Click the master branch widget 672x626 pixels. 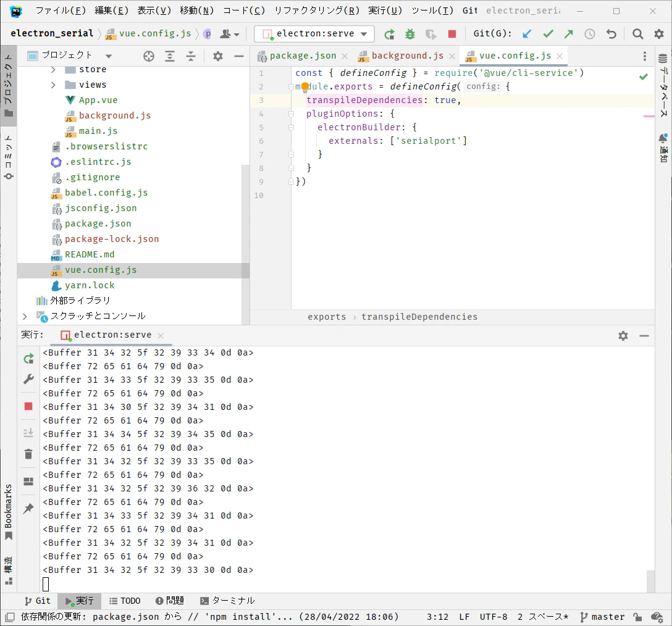pyautogui.click(x=602, y=617)
